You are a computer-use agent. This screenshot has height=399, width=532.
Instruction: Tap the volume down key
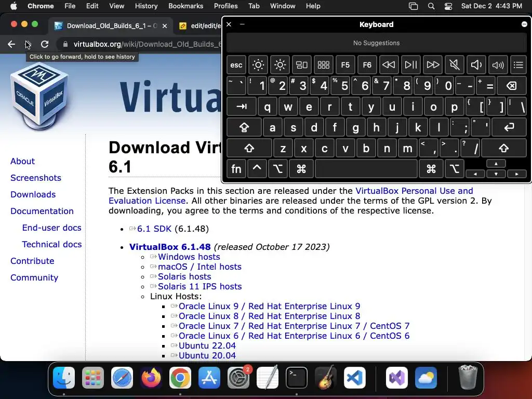(476, 65)
